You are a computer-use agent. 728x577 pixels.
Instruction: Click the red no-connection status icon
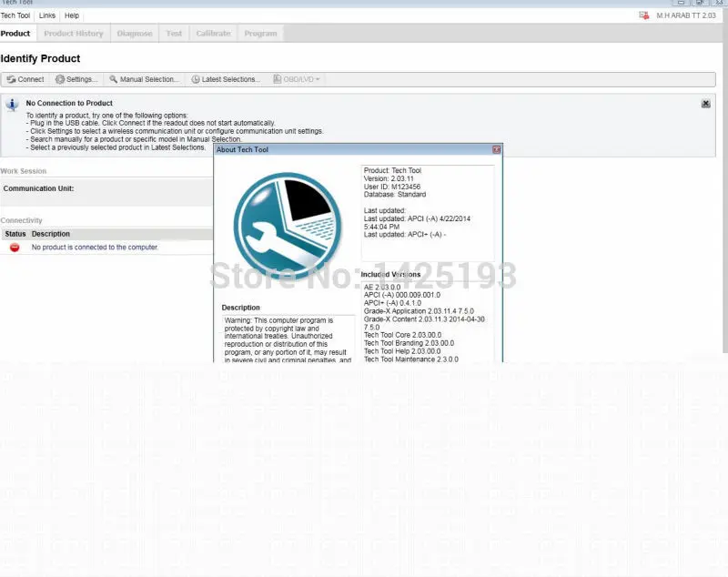pyautogui.click(x=15, y=248)
